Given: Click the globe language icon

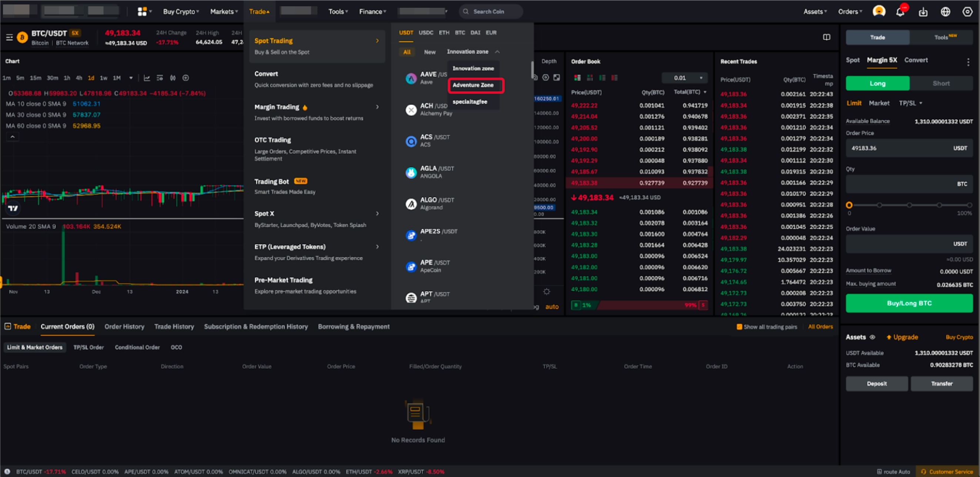Looking at the screenshot, I should tap(946, 12).
